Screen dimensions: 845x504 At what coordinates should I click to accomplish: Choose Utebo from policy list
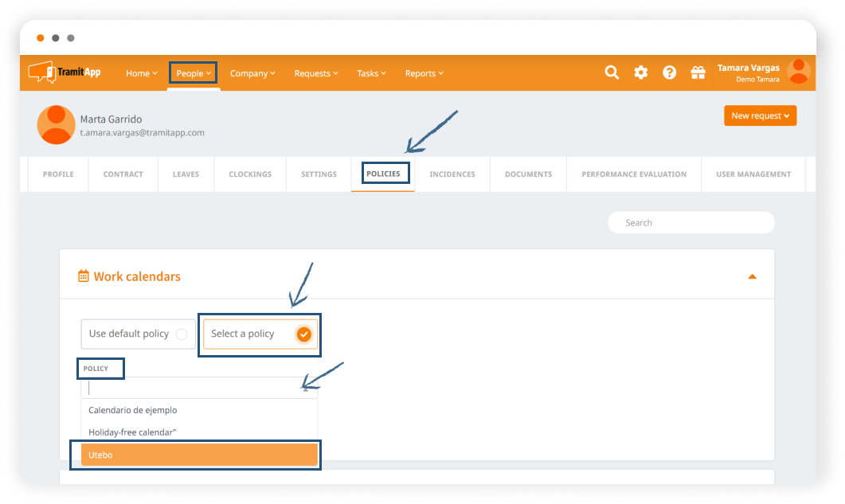click(x=199, y=454)
